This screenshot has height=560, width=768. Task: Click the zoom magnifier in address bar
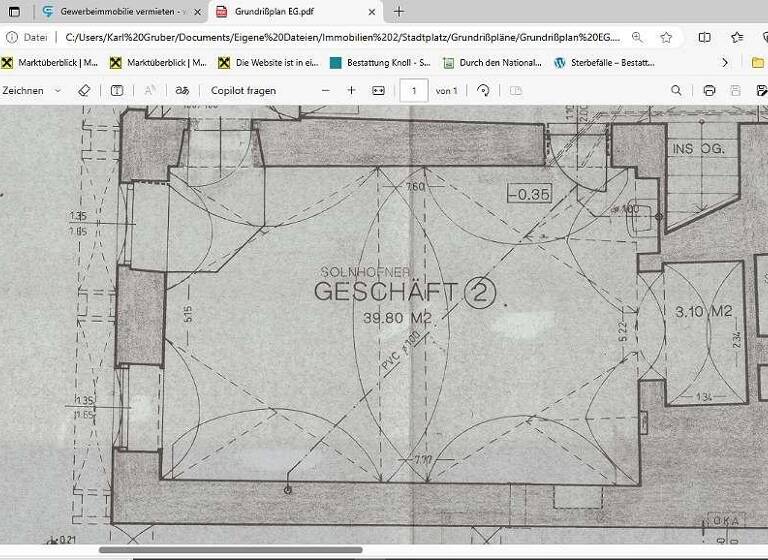[x=637, y=37]
